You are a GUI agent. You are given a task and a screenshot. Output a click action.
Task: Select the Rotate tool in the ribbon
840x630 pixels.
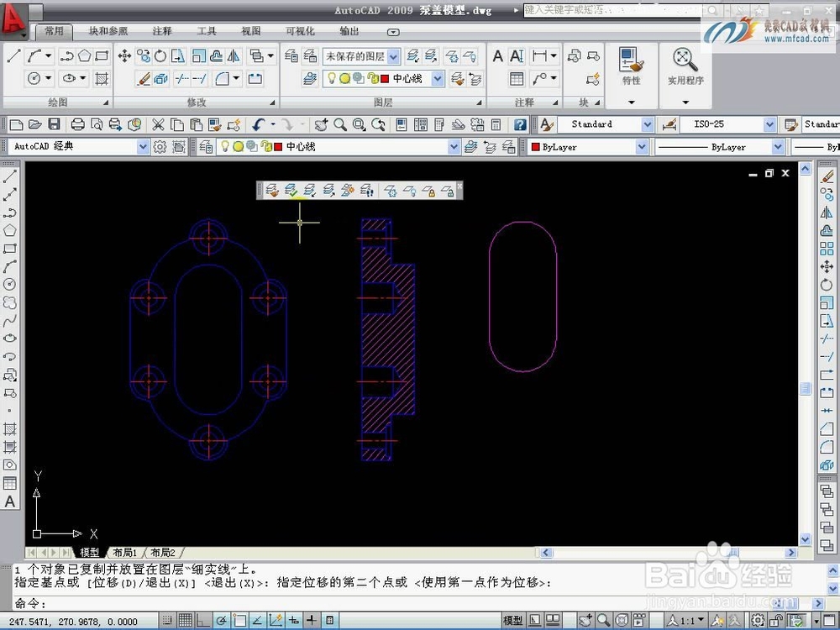coord(160,55)
